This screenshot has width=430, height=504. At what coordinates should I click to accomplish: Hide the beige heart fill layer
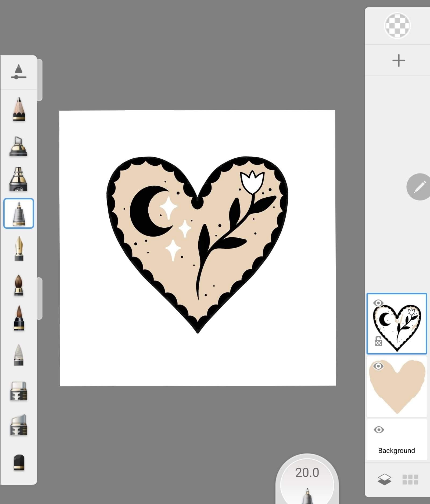378,366
